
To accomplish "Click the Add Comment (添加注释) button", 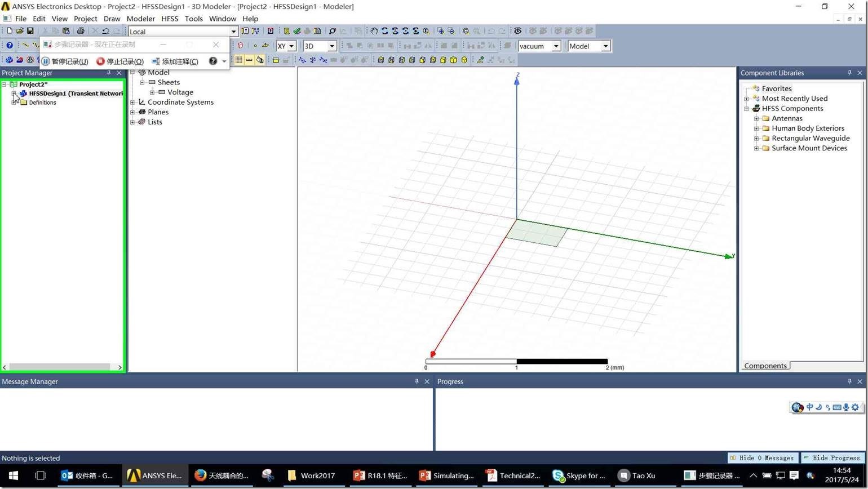I will 175,61.
